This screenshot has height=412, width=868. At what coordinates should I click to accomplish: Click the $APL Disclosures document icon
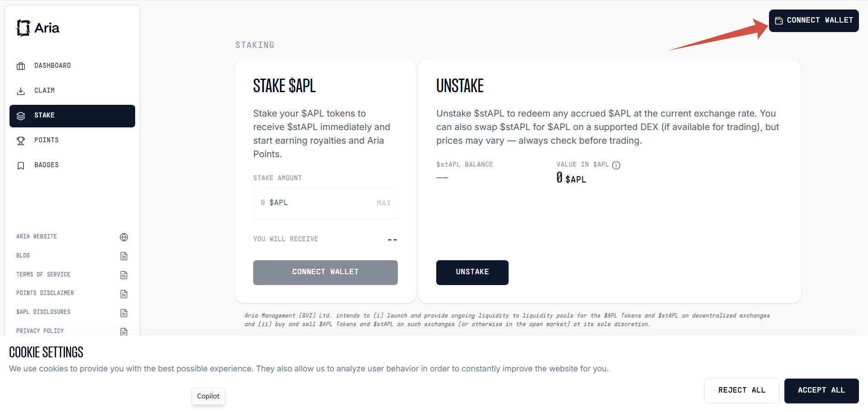point(124,313)
